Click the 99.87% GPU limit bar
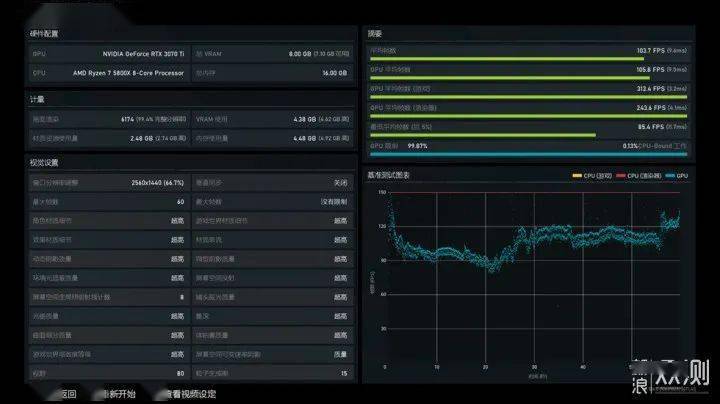The image size is (720, 404). point(529,154)
